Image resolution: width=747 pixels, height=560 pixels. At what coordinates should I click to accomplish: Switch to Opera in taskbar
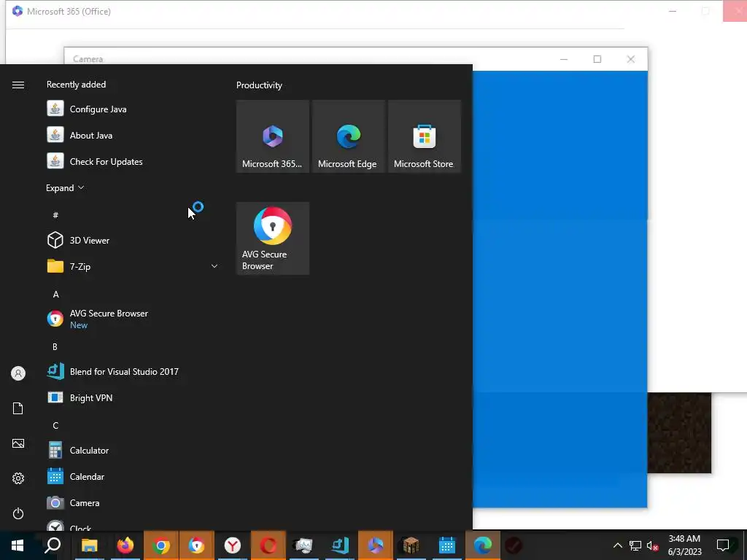(x=268, y=545)
